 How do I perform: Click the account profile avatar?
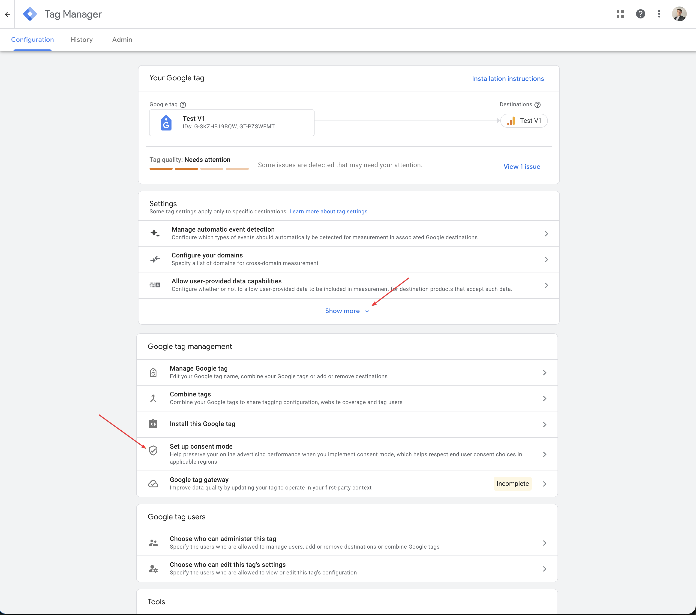pyautogui.click(x=679, y=14)
